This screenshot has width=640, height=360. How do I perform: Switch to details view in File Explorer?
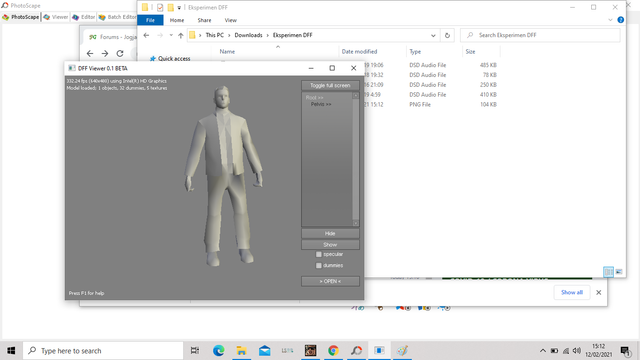[x=608, y=272]
